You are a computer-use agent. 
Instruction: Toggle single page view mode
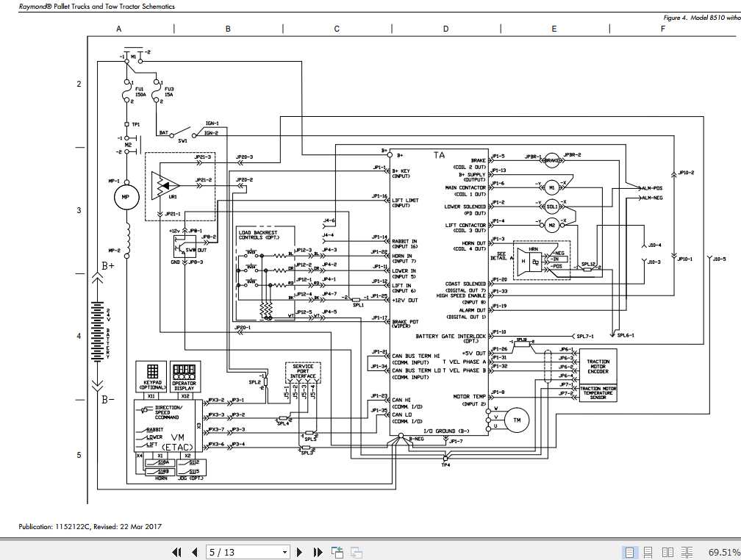(629, 551)
